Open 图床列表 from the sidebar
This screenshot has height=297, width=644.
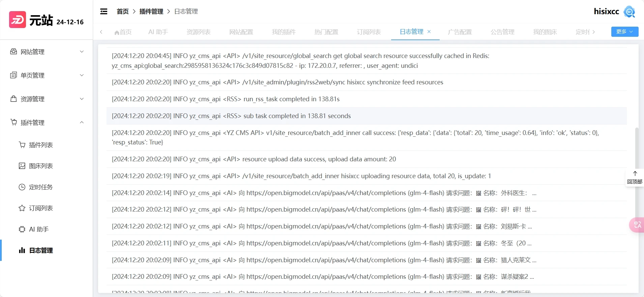(x=41, y=166)
